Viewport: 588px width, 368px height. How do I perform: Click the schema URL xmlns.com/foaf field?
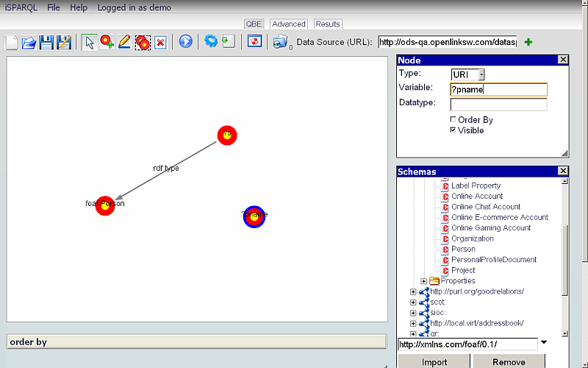pos(467,344)
